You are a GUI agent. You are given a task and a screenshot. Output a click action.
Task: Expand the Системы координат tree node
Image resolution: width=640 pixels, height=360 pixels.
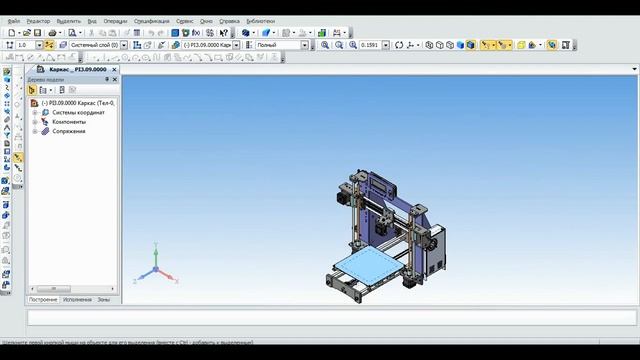pyautogui.click(x=35, y=112)
